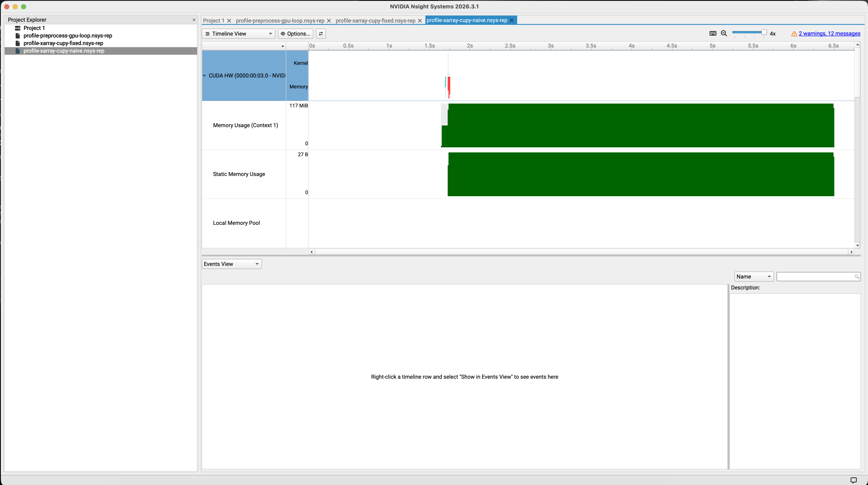Close the profile-preprocess-gpu-loop.nsys-rep tab

tap(329, 21)
